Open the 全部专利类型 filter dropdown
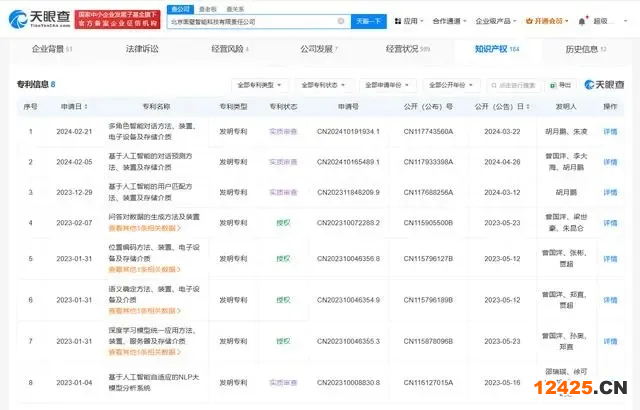The height and width of the screenshot is (410, 640). pos(259,85)
